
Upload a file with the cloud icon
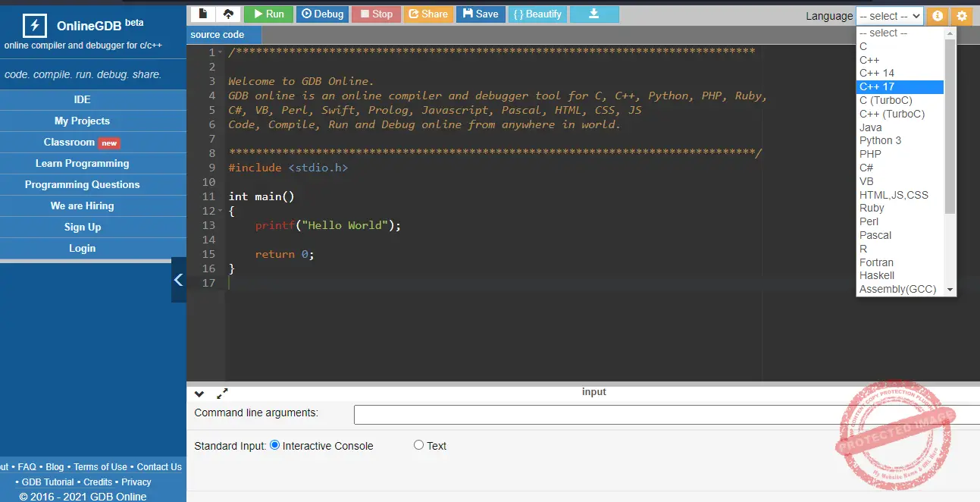click(x=227, y=14)
